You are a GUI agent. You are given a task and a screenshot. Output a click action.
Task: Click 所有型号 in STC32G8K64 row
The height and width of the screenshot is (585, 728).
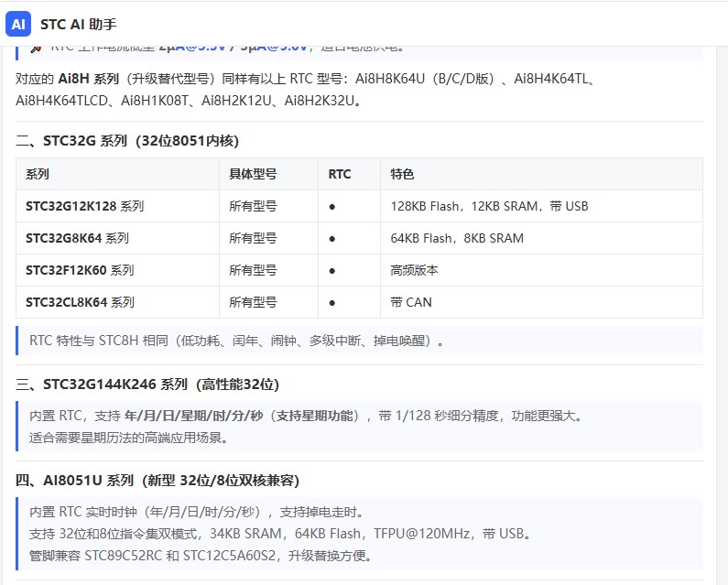click(253, 238)
